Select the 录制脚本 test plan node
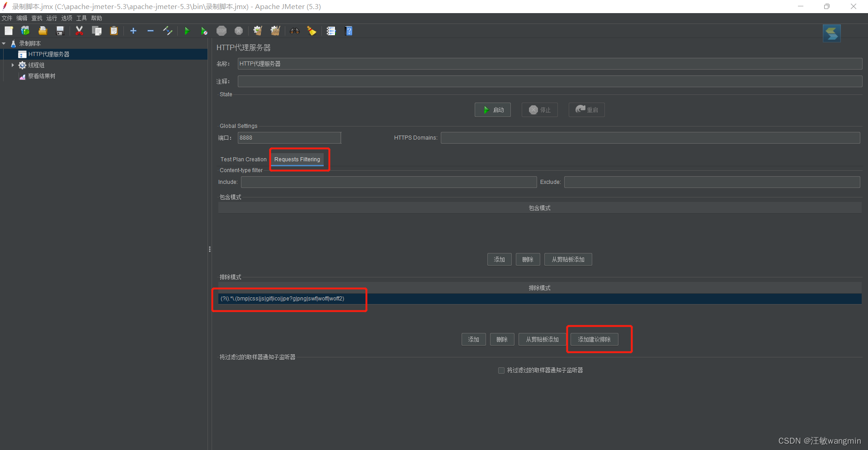868x450 pixels. (30, 43)
